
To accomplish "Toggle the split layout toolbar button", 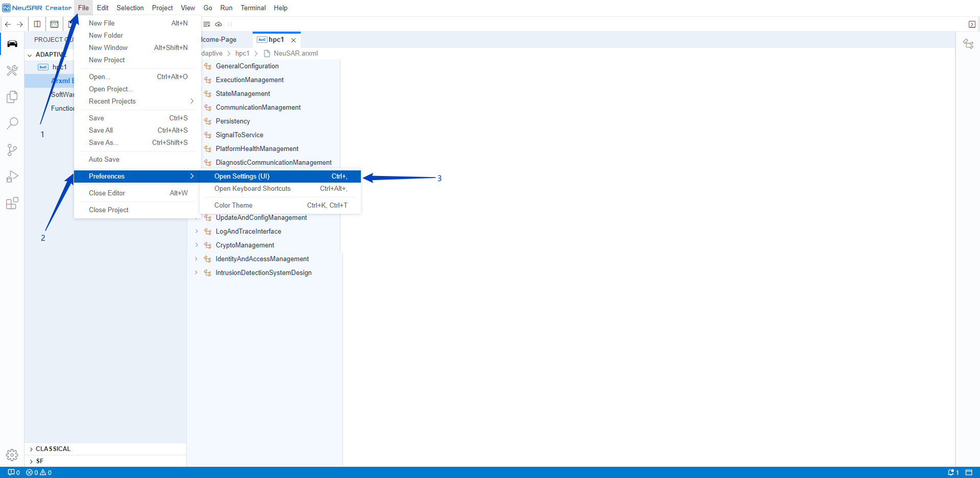I will pyautogui.click(x=37, y=24).
